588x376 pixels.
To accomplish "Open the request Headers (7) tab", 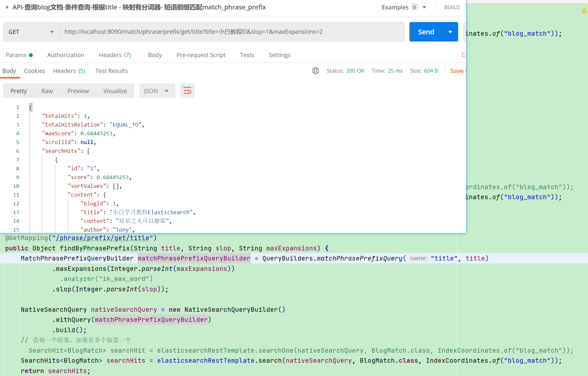I will click(x=115, y=55).
